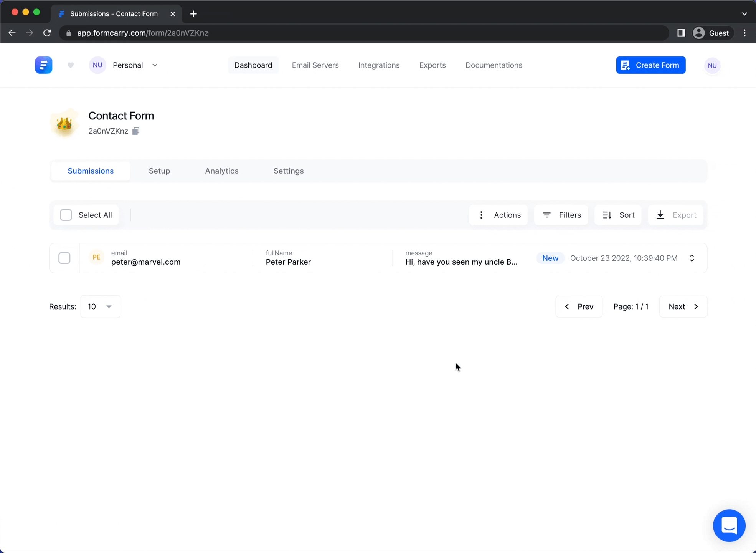This screenshot has width=756, height=553.
Task: Expand Peter Parker submission details arrows
Action: (x=692, y=258)
